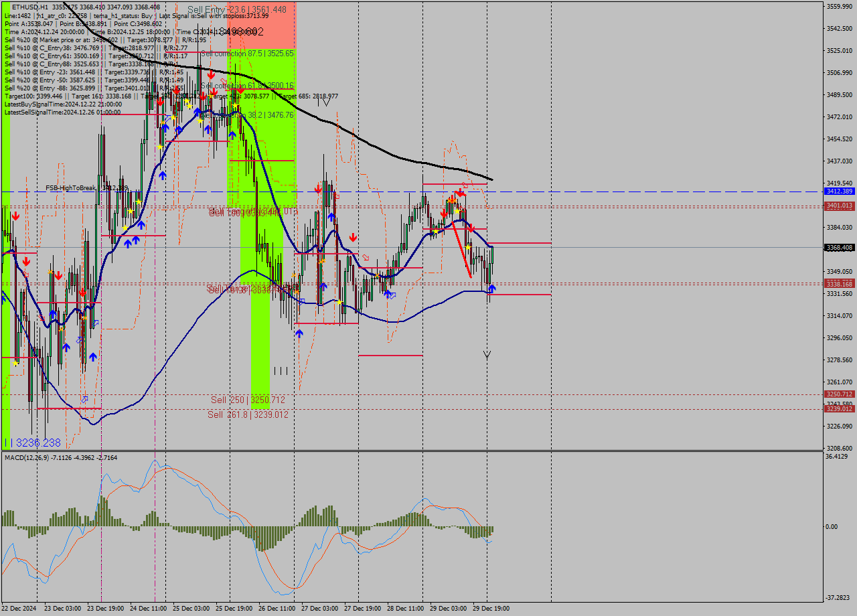
Task: Select the 'Sell Entry -23.6 | 3561.448' label
Action: tap(237, 9)
